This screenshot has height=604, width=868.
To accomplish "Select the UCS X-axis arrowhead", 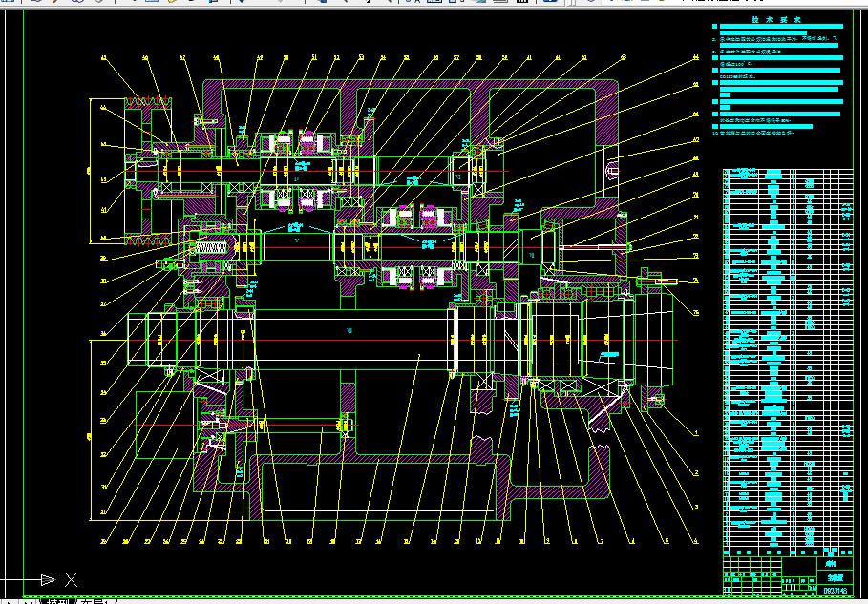I will [x=48, y=579].
